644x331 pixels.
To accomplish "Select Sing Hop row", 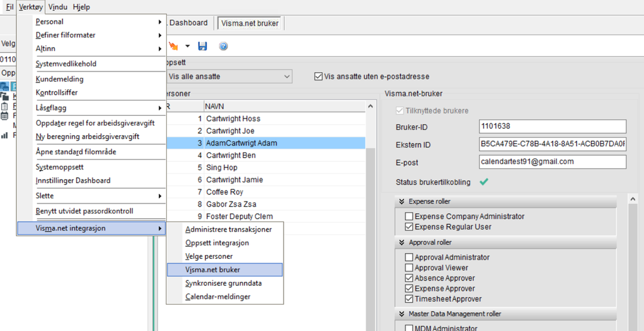I will point(265,167).
